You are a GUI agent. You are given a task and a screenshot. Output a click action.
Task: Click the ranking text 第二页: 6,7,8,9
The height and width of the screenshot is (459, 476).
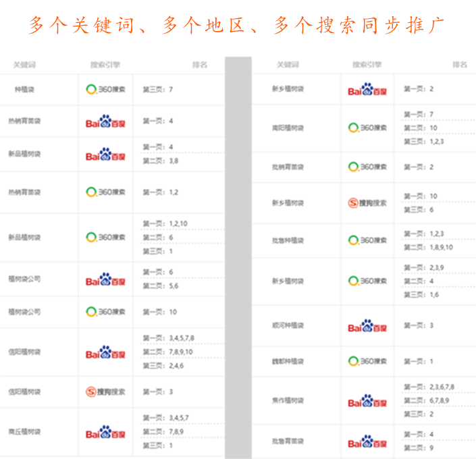click(x=427, y=400)
